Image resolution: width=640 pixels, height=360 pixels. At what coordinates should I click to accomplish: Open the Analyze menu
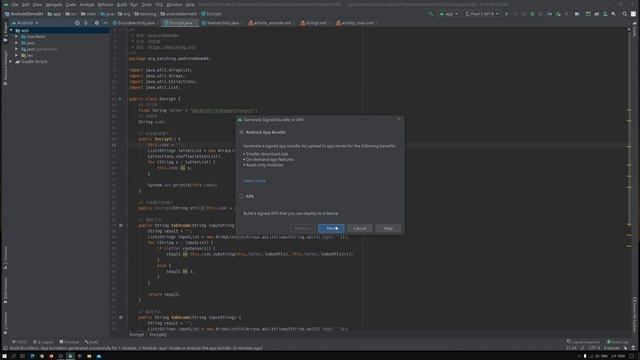[87, 4]
